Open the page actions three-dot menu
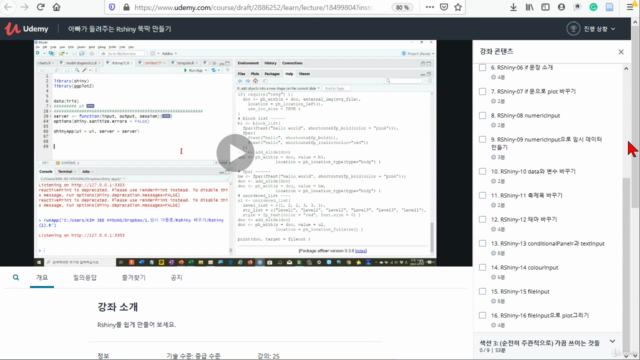640x360 pixels. (x=429, y=7)
